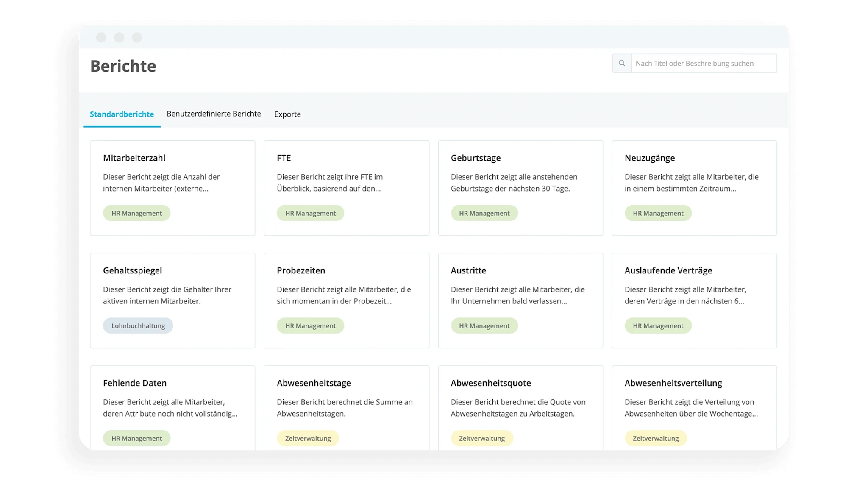Open the FTE report title
The height and width of the screenshot is (484, 868).
point(284,158)
